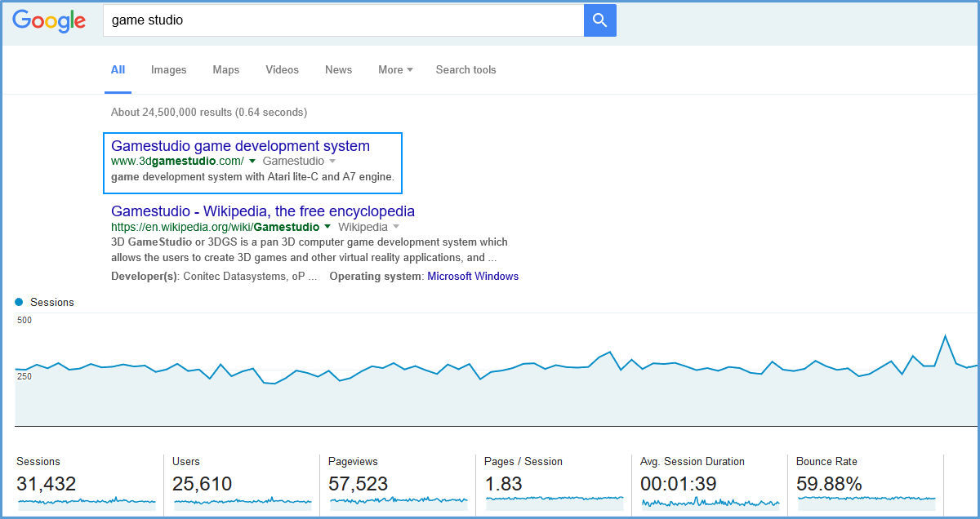Focus the search box containing 'game studio'
This screenshot has width=980, height=519.
343,20
